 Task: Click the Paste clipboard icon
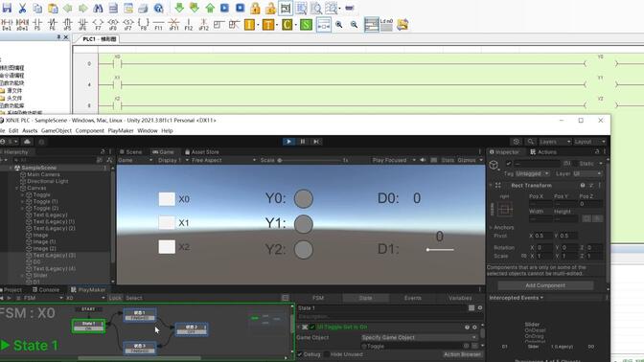53,8
